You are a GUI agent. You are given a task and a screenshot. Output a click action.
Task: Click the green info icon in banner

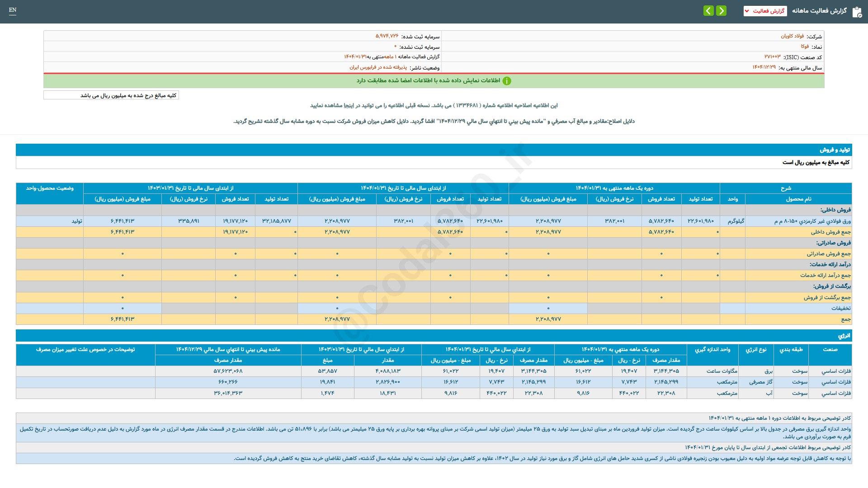(507, 81)
